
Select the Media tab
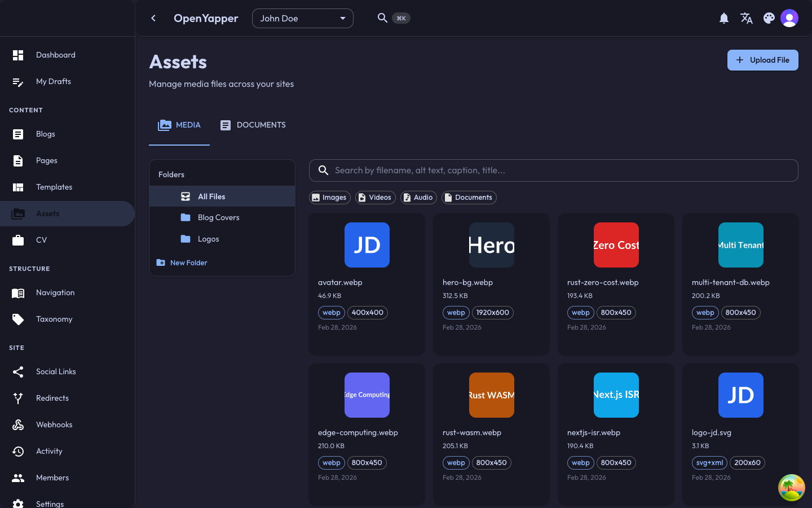click(179, 125)
